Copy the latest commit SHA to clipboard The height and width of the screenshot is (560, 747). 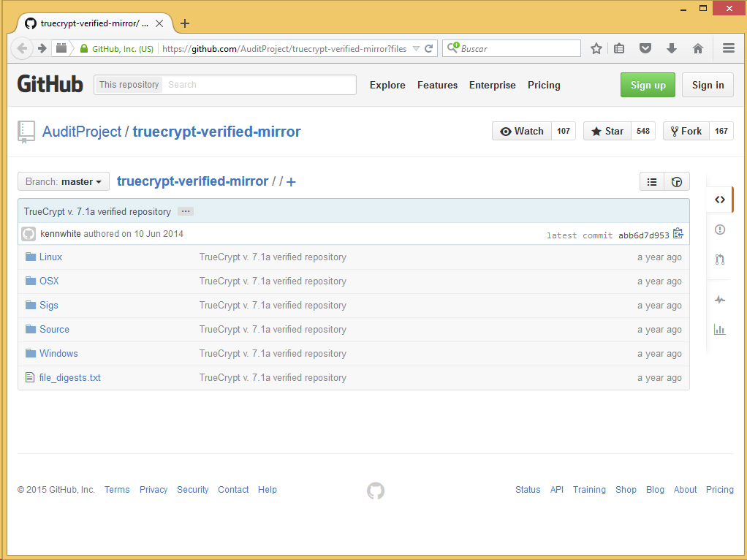pos(678,233)
